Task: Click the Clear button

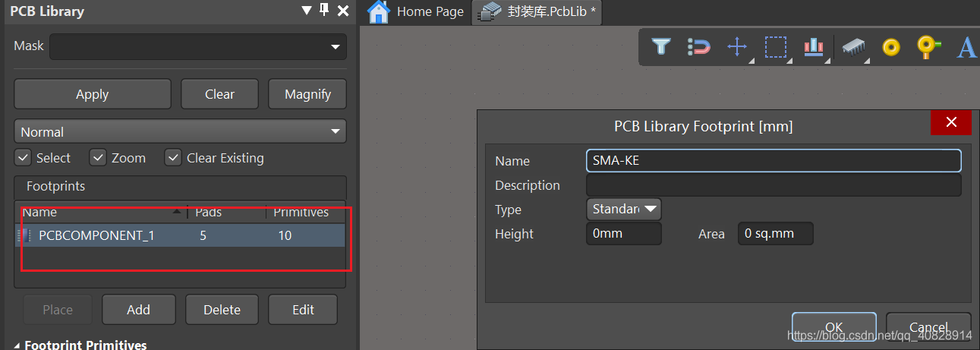Action: pyautogui.click(x=219, y=94)
